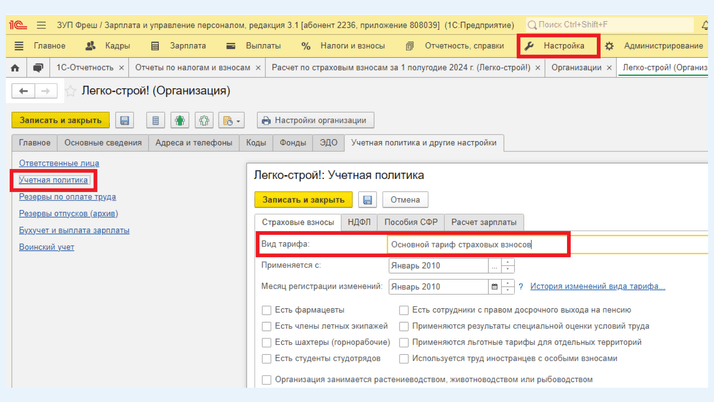The height and width of the screenshot is (402, 714).
Task: Switch to Пособия СФР tab
Action: click(411, 222)
